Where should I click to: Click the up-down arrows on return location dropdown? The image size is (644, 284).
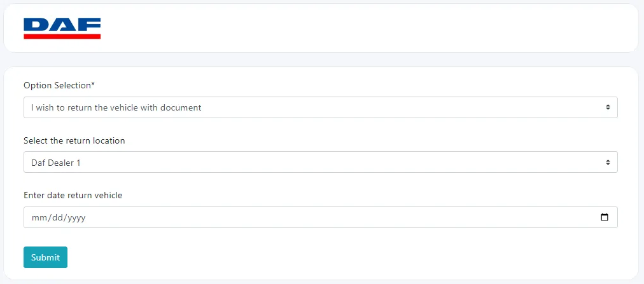[608, 162]
